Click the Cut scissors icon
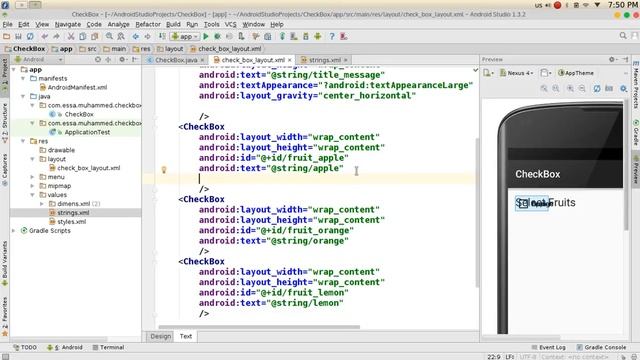 (71, 36)
